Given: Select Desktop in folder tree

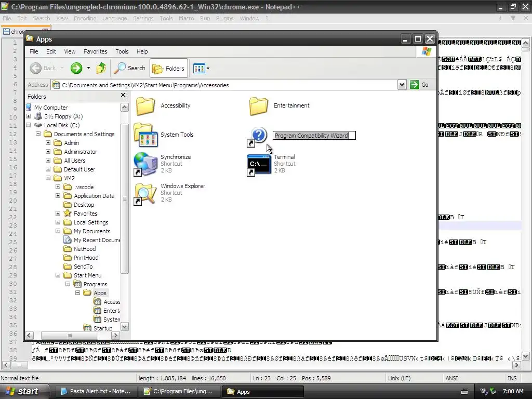Looking at the screenshot, I should 84,205.
